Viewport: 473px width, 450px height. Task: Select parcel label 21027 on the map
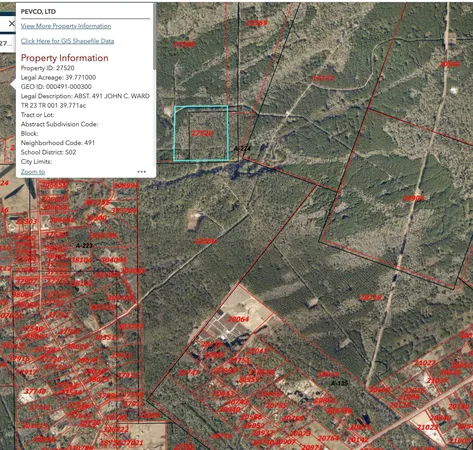point(424,363)
